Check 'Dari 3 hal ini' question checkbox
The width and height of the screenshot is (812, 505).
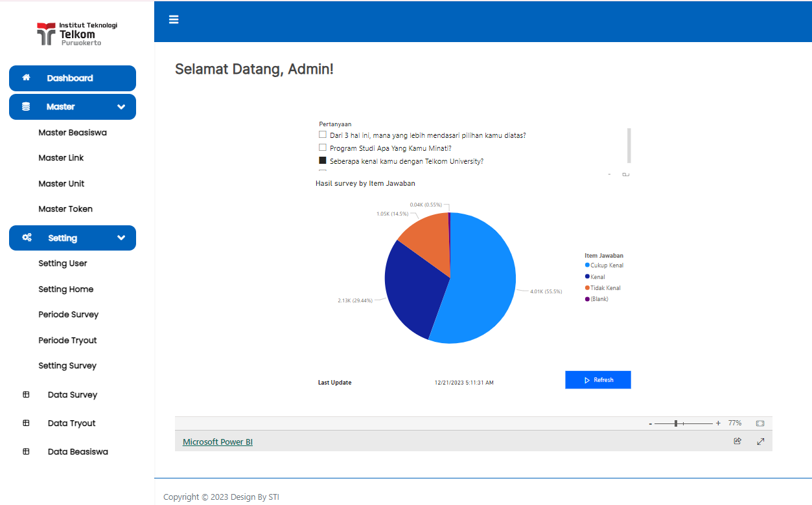[x=323, y=135]
